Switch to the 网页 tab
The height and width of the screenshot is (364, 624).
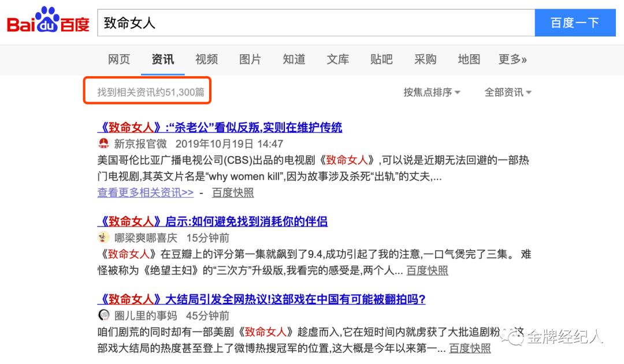point(119,60)
